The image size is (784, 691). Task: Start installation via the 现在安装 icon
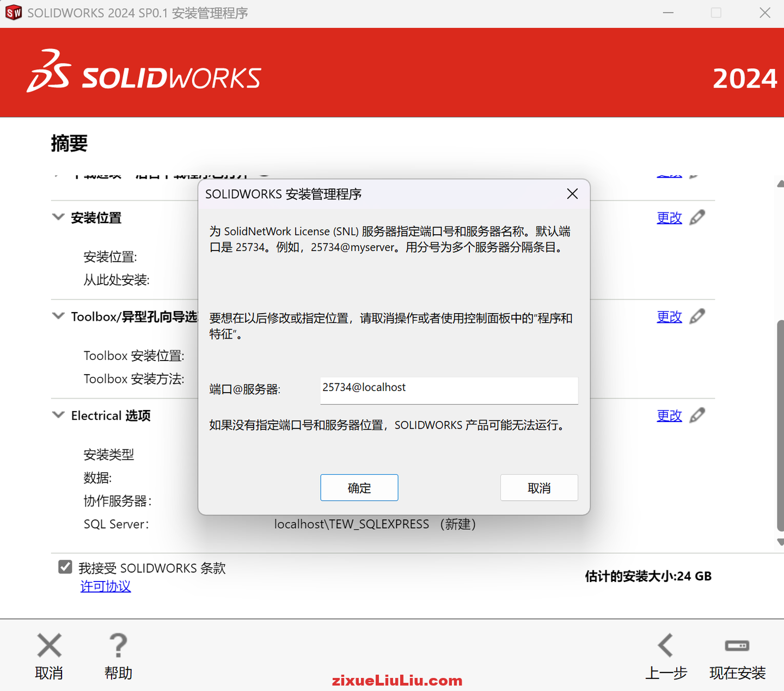click(x=737, y=645)
